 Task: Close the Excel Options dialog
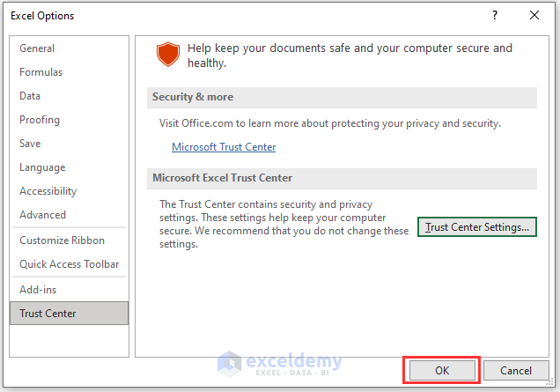(534, 15)
